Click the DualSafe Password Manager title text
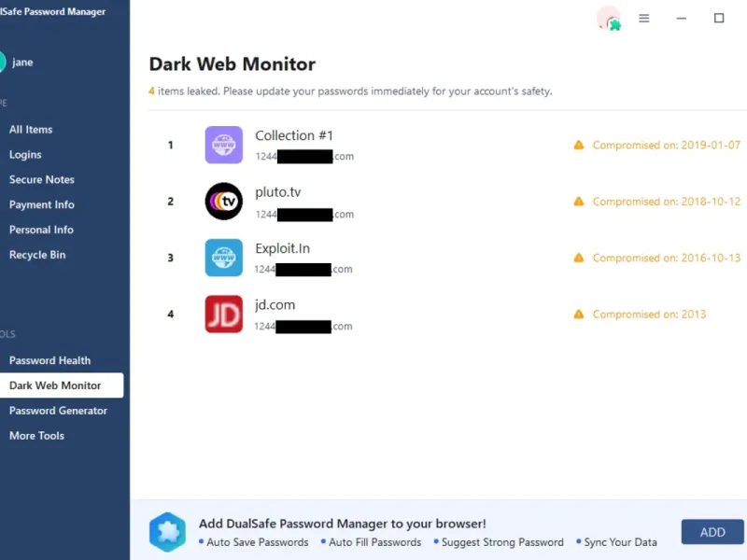The width and height of the screenshot is (747, 560). 52,11
